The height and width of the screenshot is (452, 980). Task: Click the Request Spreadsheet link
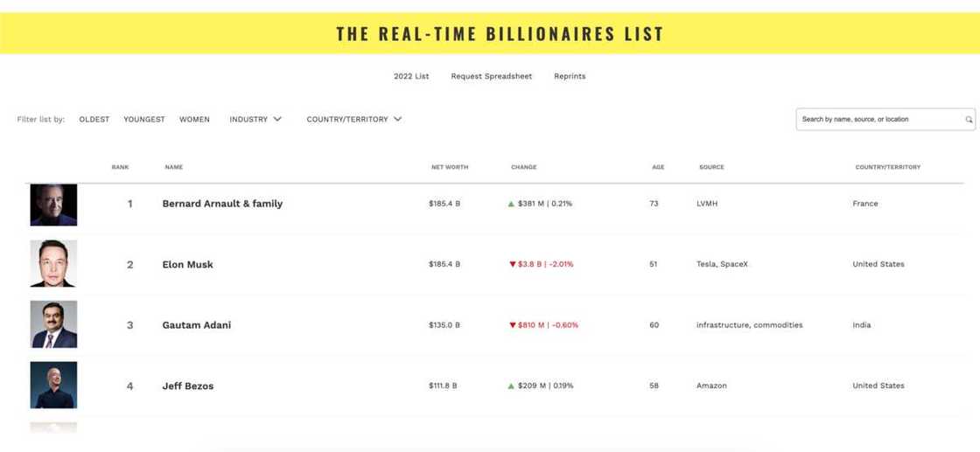[x=491, y=77]
